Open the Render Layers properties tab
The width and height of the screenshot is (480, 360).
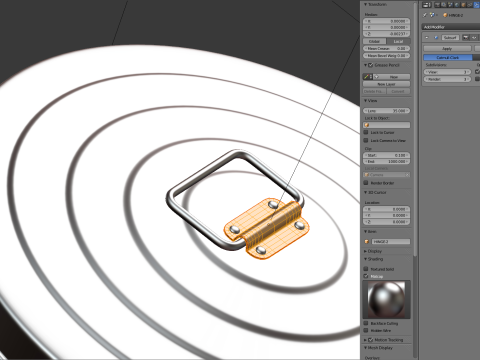[x=444, y=5]
